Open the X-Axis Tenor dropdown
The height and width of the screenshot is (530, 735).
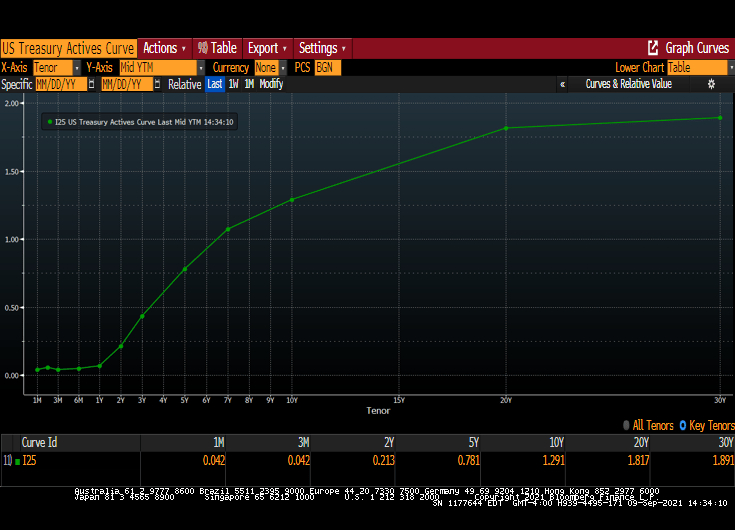pyautogui.click(x=57, y=67)
